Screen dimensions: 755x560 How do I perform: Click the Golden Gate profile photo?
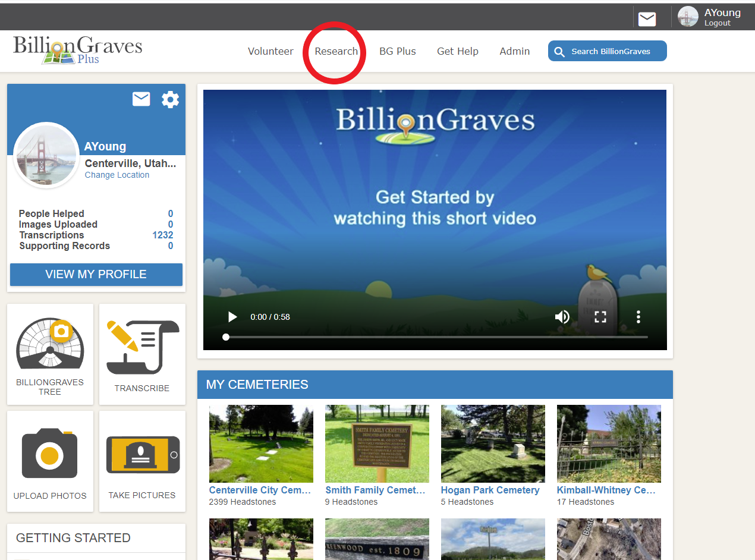pos(46,155)
